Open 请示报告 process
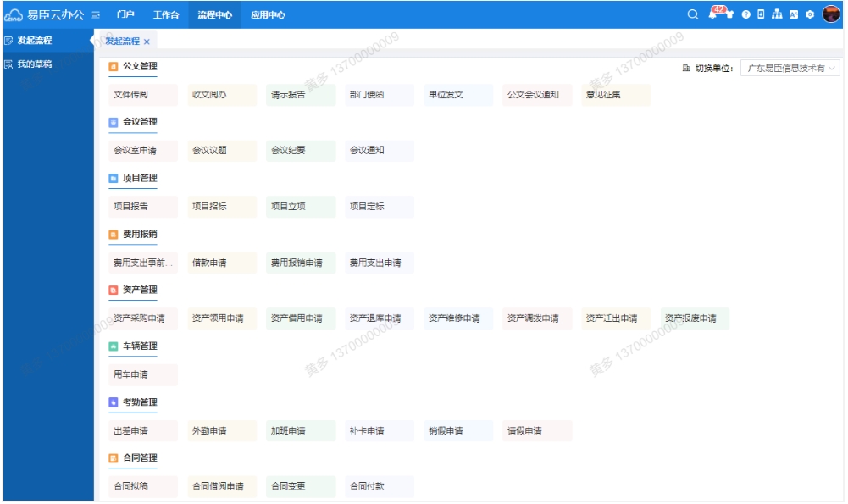848x504 pixels. (x=301, y=95)
